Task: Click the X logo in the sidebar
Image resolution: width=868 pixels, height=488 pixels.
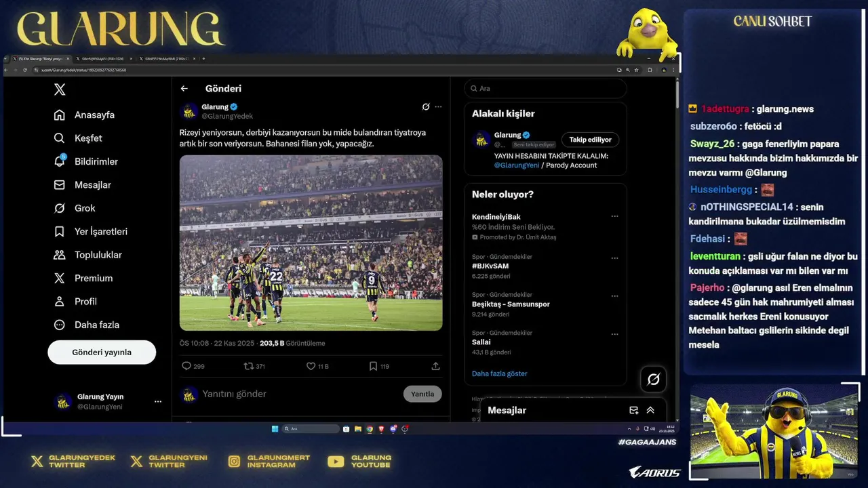Action: point(60,89)
